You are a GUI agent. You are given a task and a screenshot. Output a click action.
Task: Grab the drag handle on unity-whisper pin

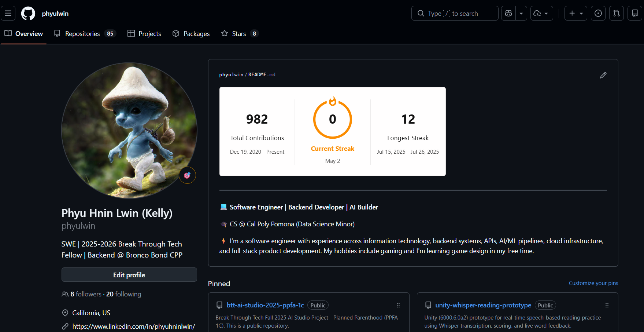(607, 305)
